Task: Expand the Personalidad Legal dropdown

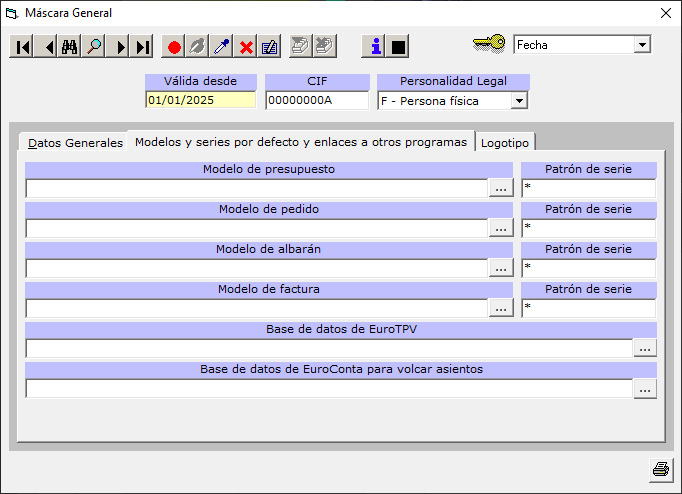Action: (518, 101)
